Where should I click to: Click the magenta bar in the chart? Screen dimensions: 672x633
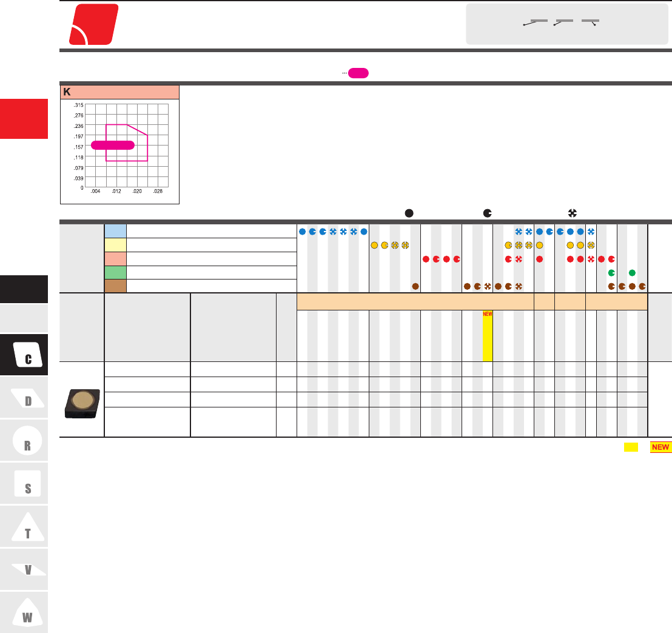tap(113, 144)
